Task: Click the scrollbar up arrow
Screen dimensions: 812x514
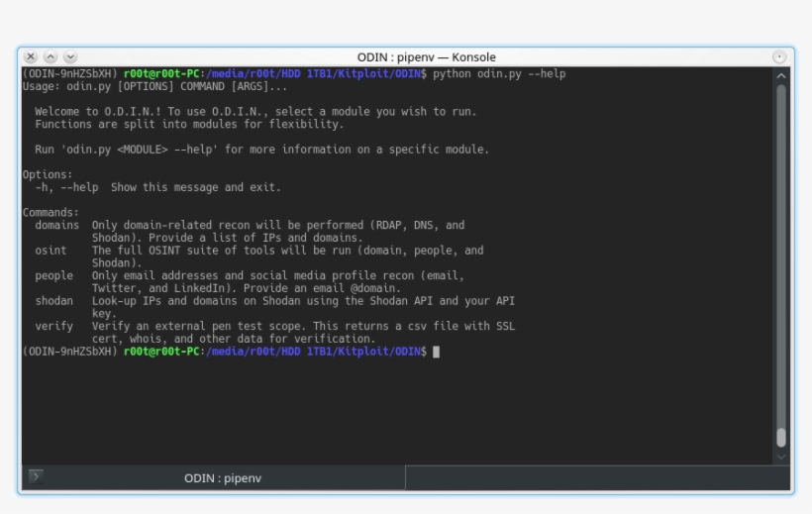Action: [781, 75]
